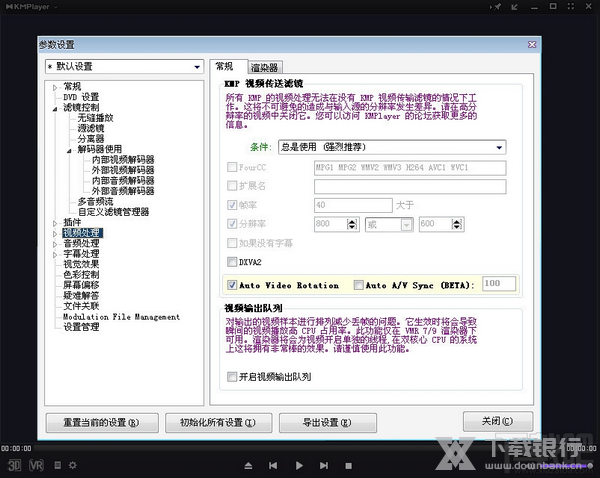Enable Auto A/V Sync (BETA) checkbox
600x478 pixels.
pyautogui.click(x=359, y=285)
